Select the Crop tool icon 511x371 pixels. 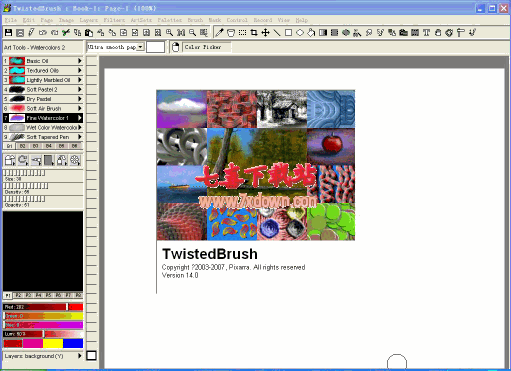coord(254,33)
